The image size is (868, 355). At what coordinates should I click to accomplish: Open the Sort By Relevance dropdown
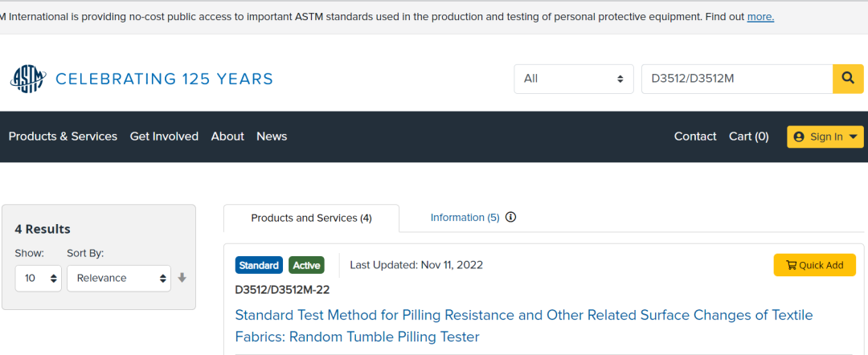(118, 278)
